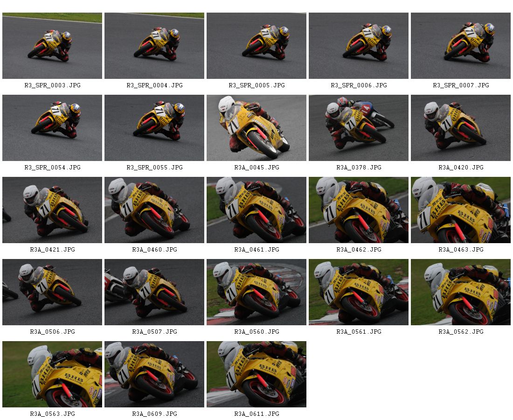Viewport: 513px width, 420px height.
Task: Select R3A_0378.JPG with two bikes
Action: click(x=359, y=128)
